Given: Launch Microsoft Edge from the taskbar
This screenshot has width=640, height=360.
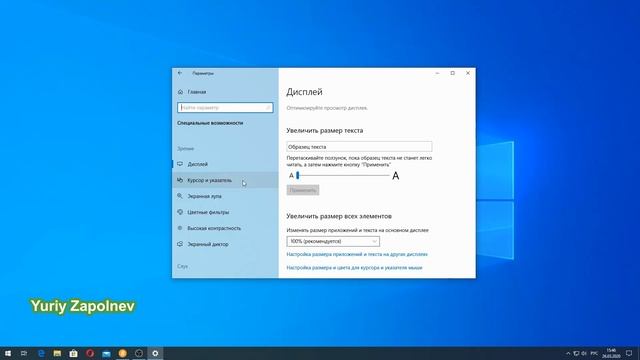Looking at the screenshot, I should [41, 353].
